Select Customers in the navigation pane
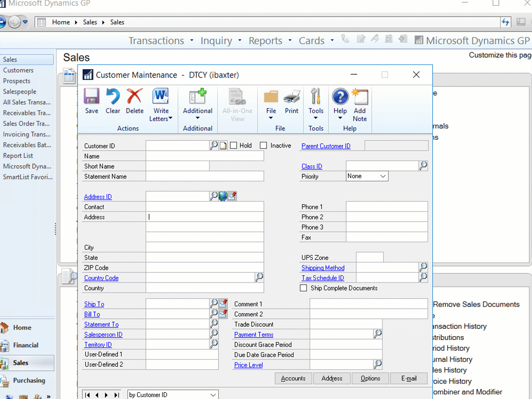Viewport: 532px width, 399px height. (x=18, y=70)
